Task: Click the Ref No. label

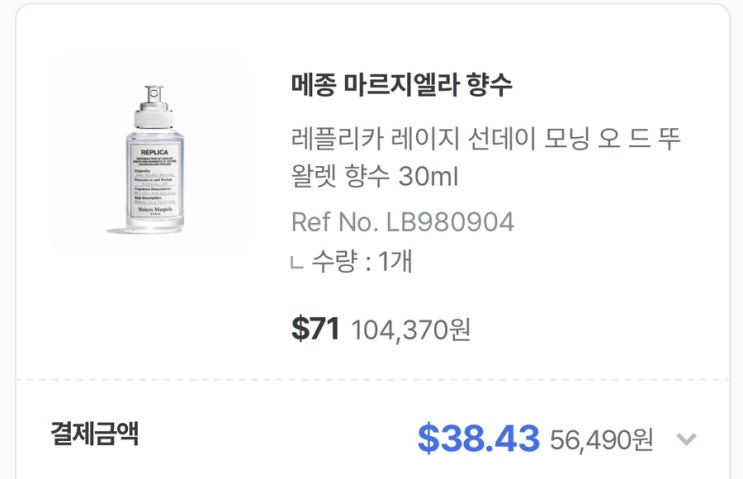Action: point(331,221)
